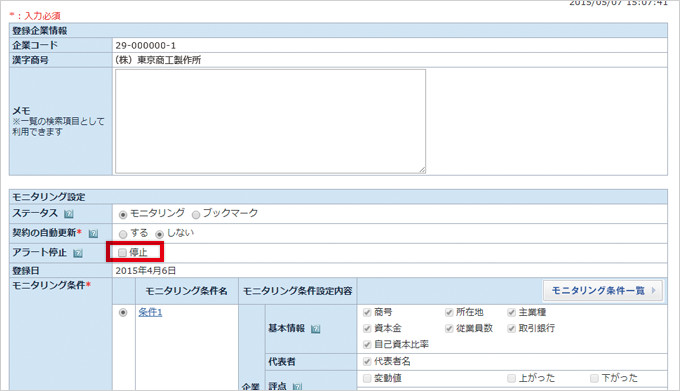Toggle the 所在地 checkbox

[449, 313]
